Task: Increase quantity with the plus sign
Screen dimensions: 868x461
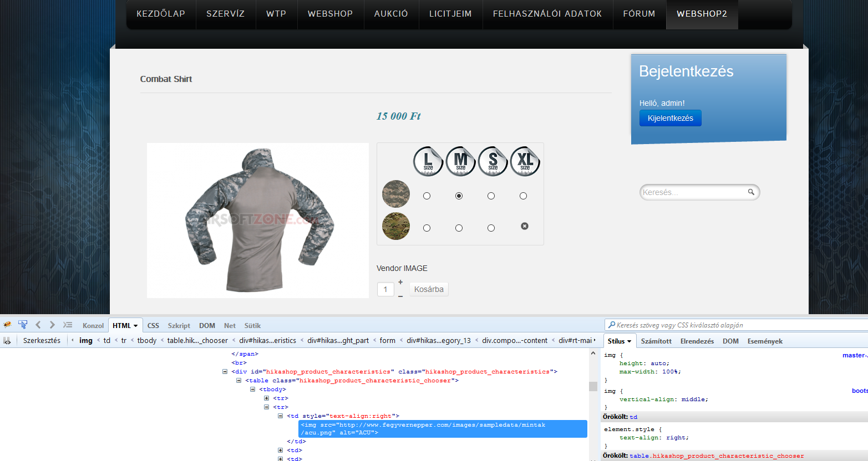Action: (400, 282)
